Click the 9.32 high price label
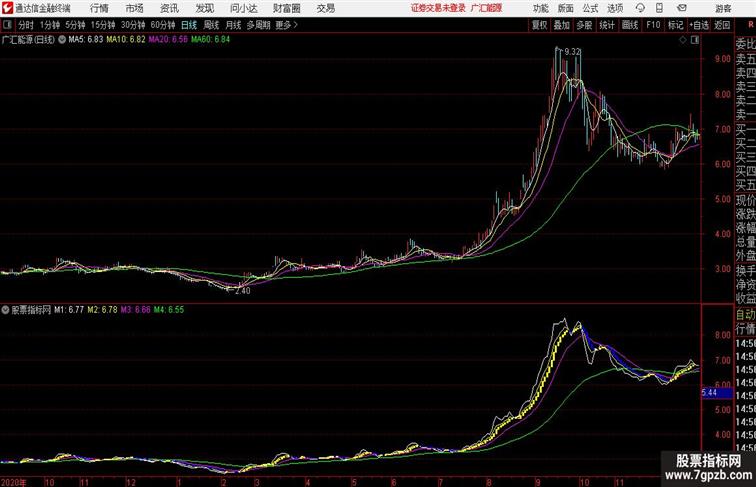Viewport: 756px width, 487px height. tap(572, 52)
